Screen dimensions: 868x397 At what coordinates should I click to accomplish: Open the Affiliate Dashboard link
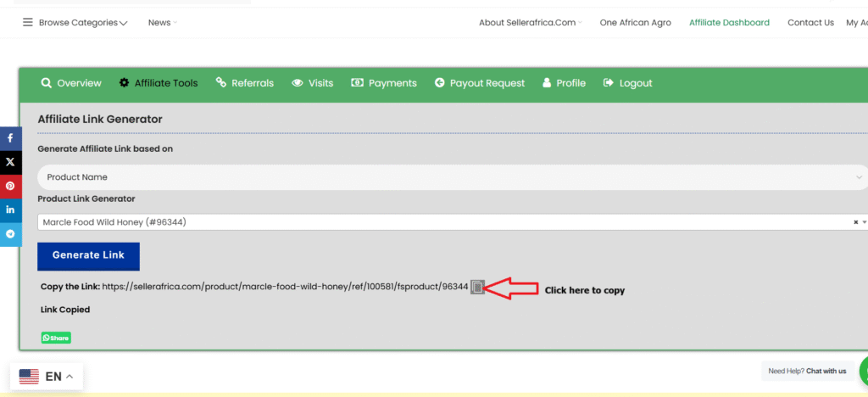click(x=729, y=23)
